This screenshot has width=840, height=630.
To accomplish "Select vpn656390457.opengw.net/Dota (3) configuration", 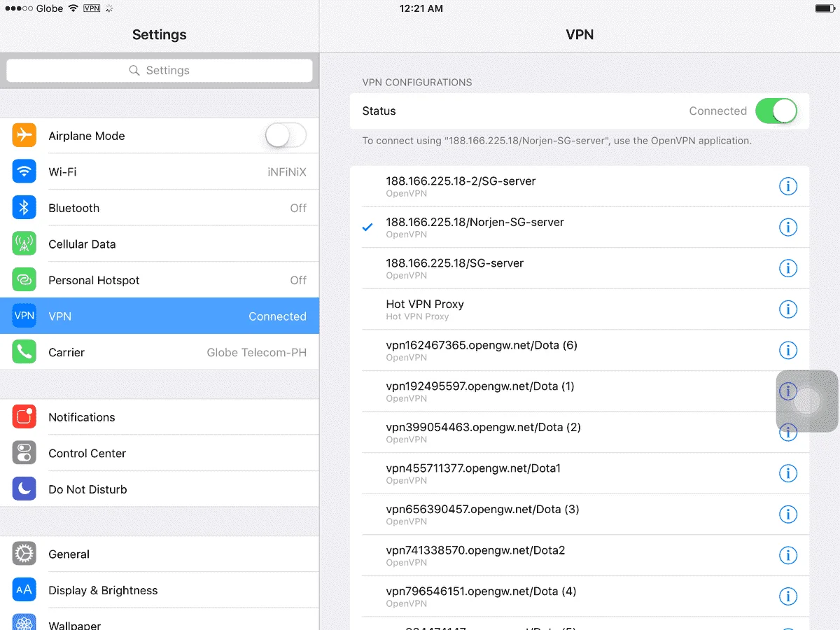I will (x=580, y=514).
